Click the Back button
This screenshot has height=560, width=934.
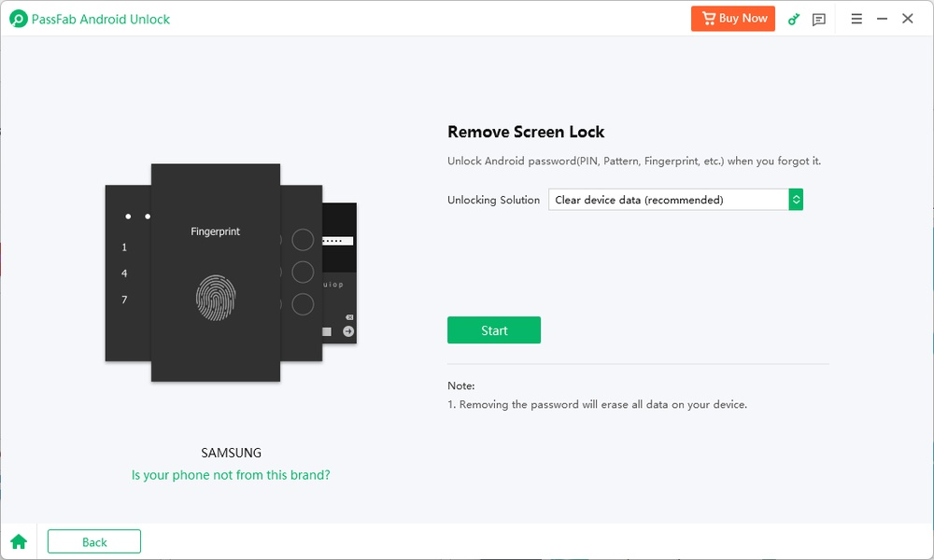coord(94,541)
